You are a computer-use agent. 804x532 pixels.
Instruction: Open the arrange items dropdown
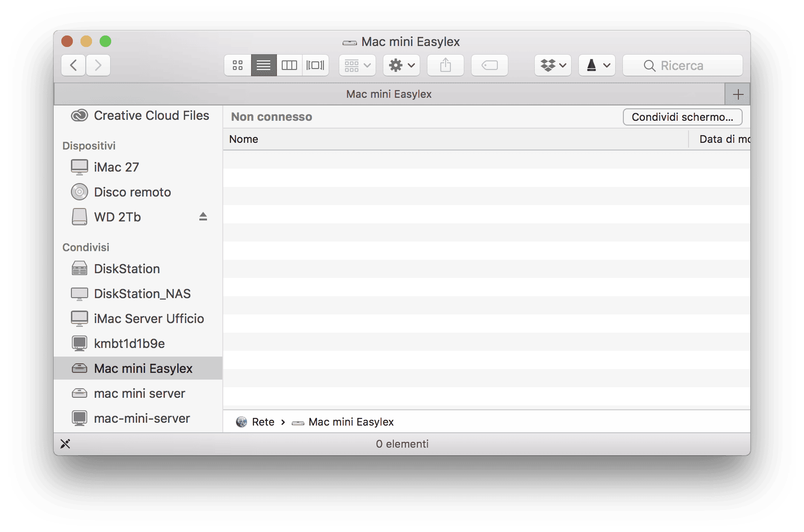click(x=357, y=65)
